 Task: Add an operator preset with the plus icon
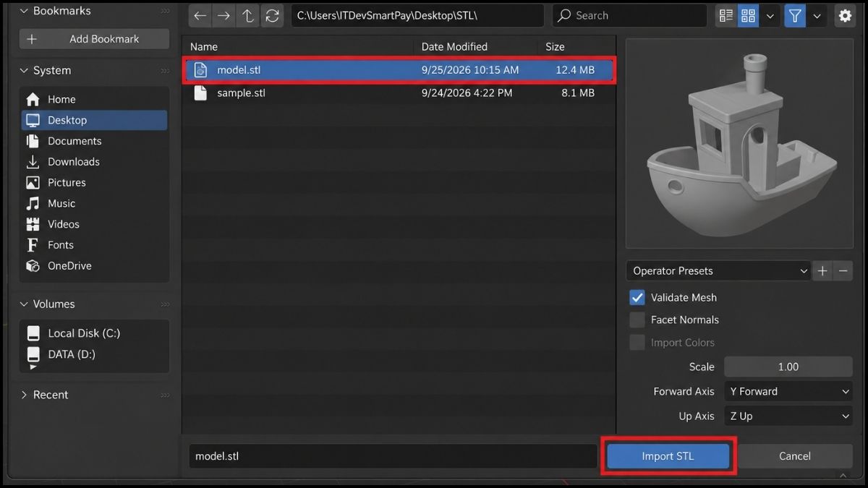pos(822,271)
